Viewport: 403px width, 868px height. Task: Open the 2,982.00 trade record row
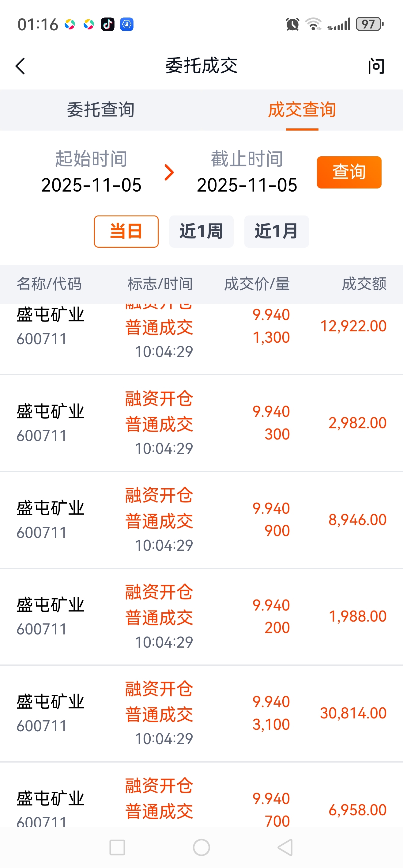[201, 423]
